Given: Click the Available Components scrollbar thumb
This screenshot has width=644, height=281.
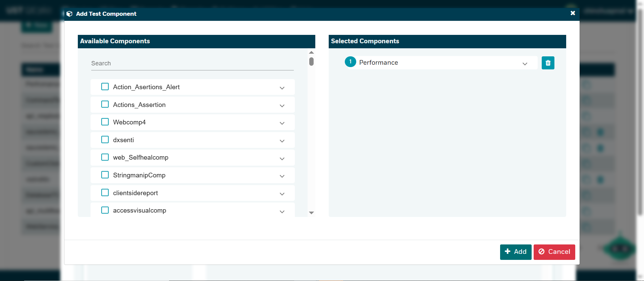Looking at the screenshot, I should (311, 61).
